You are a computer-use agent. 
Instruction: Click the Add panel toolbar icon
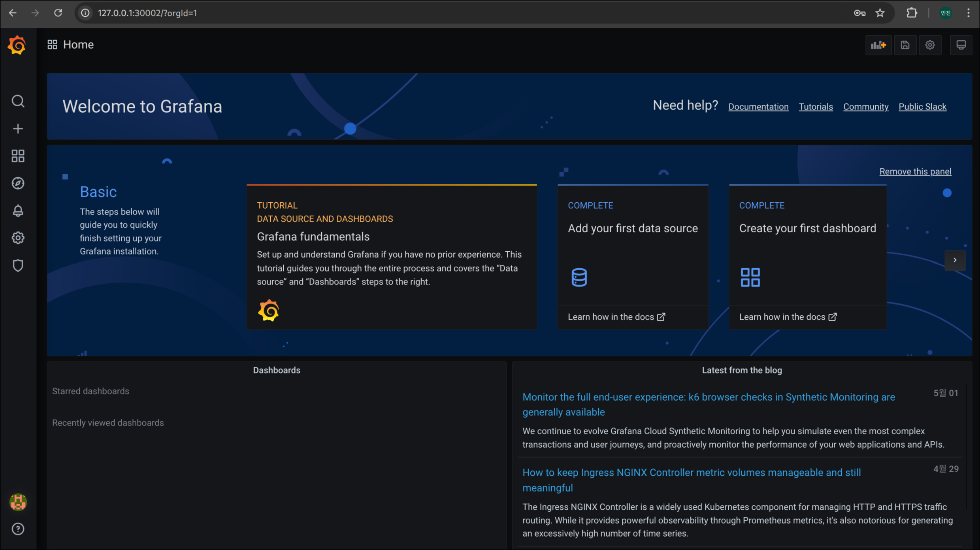[878, 45]
